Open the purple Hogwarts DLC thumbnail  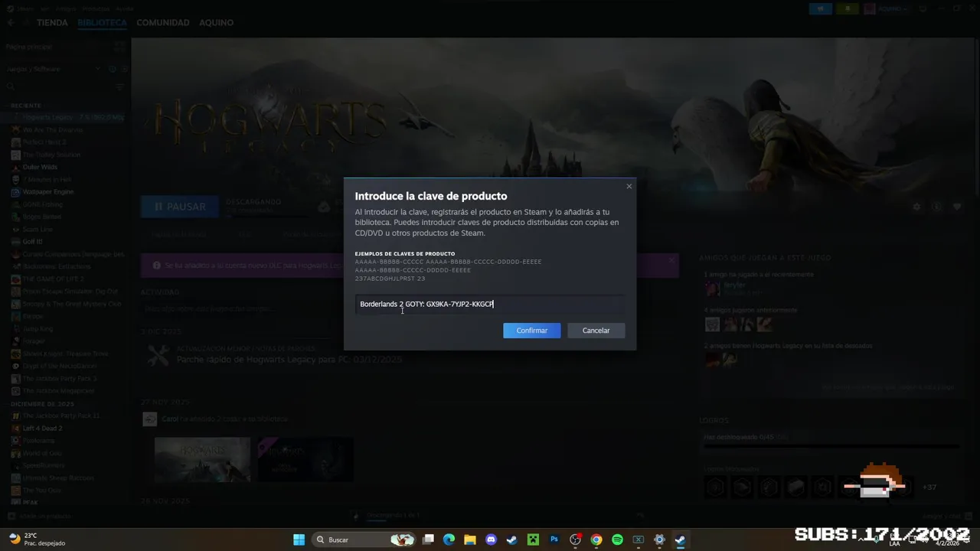click(305, 459)
